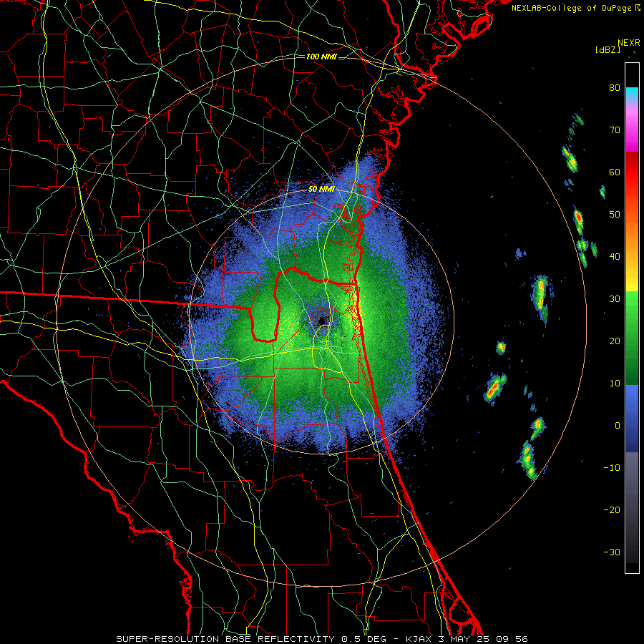Click the '100 NMI' range ring label

click(321, 57)
